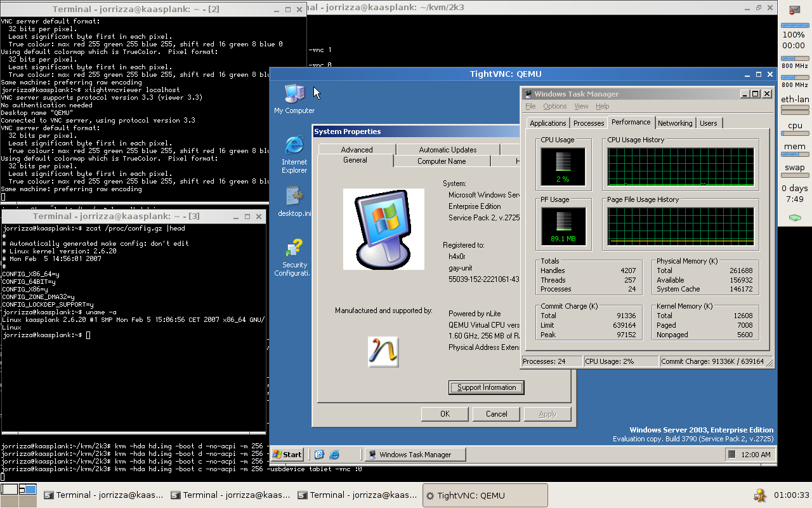Activate the TightVNC: QEMU panel taskbar entry
Screen dimensions: 812x508
tap(485, 495)
